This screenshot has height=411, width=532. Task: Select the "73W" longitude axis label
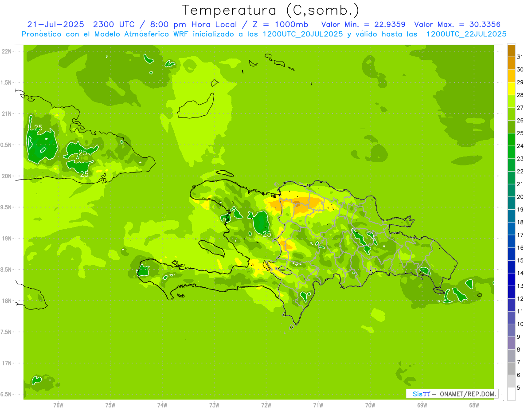(x=214, y=405)
